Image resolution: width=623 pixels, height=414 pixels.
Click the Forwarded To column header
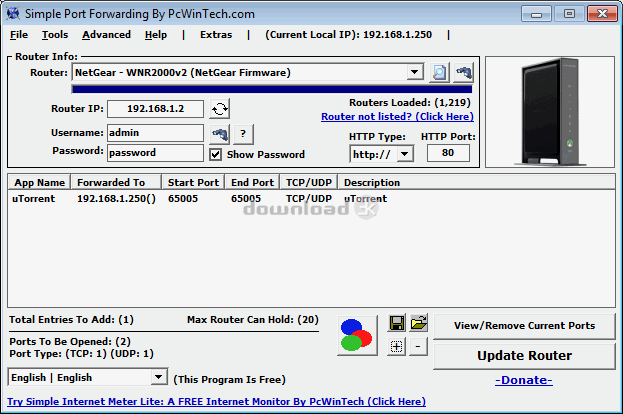tap(116, 182)
